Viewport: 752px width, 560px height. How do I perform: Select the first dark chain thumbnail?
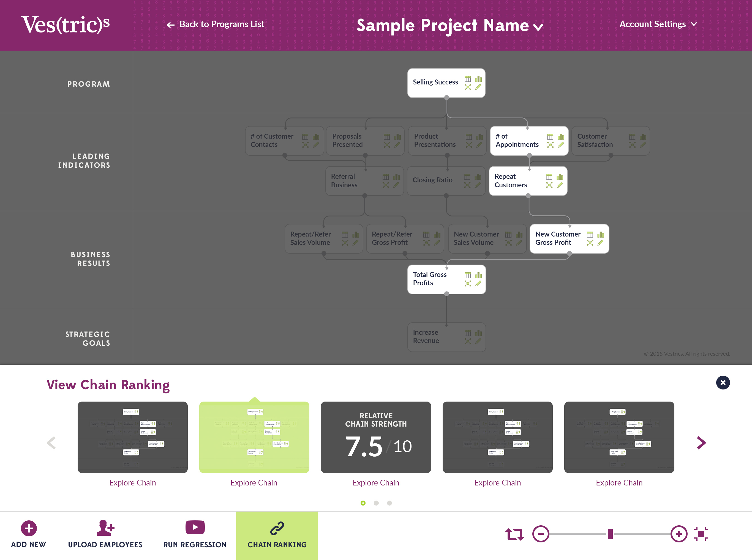pyautogui.click(x=133, y=437)
